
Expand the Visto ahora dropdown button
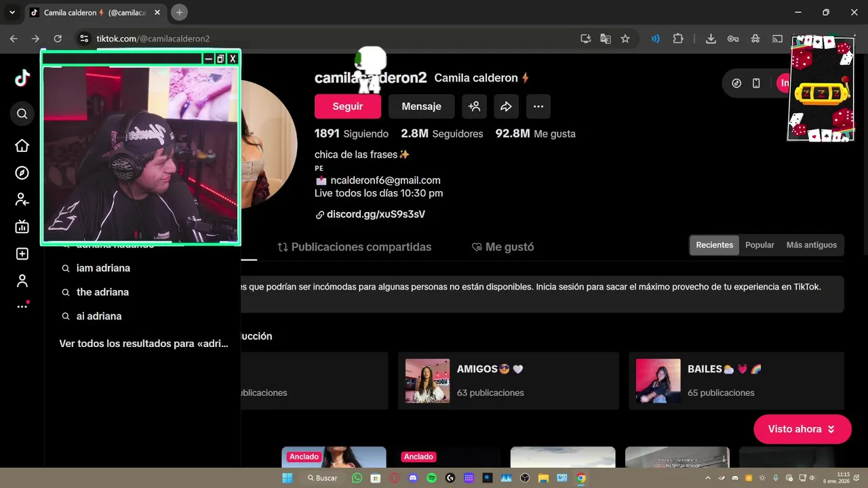click(x=802, y=429)
